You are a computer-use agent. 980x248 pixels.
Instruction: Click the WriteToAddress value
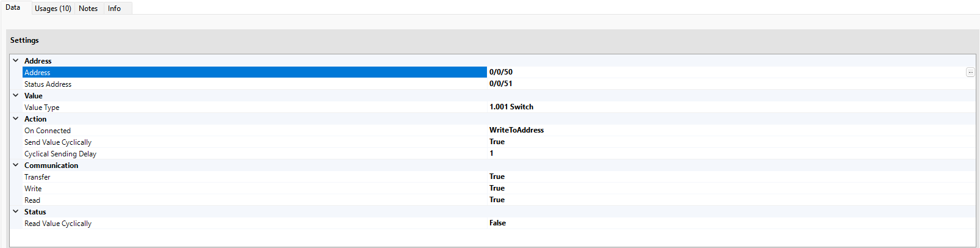517,130
